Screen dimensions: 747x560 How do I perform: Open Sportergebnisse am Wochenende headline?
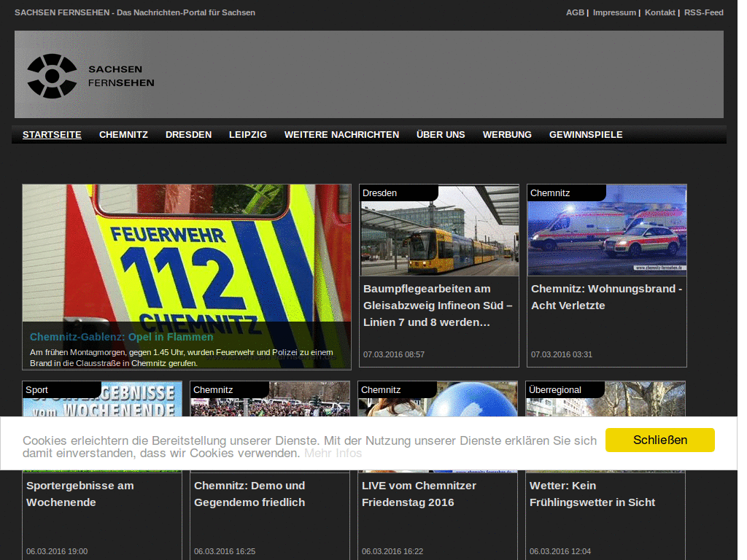click(80, 494)
